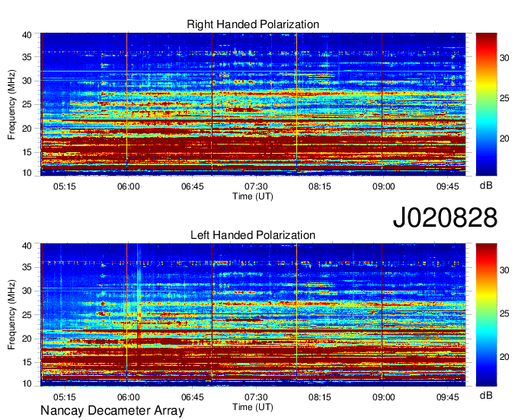
Task: Click the 30 dB colorbar tick of Right Handed plot
Action: (x=504, y=58)
